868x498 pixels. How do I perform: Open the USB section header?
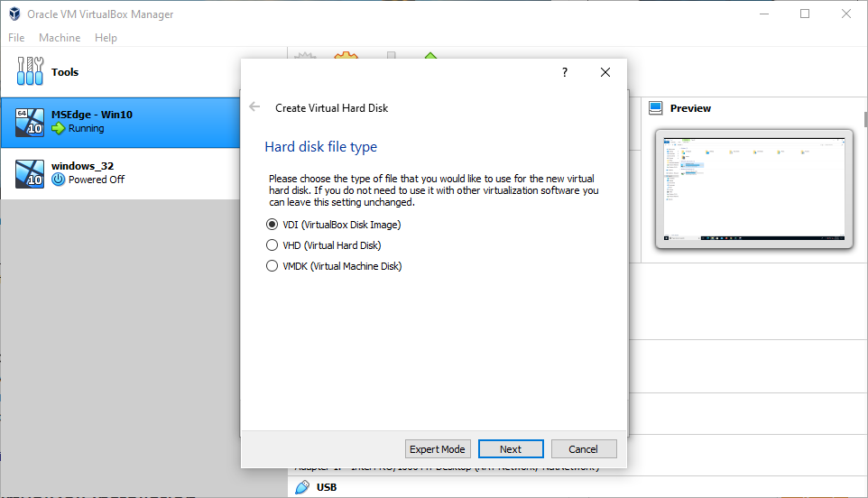(327, 487)
